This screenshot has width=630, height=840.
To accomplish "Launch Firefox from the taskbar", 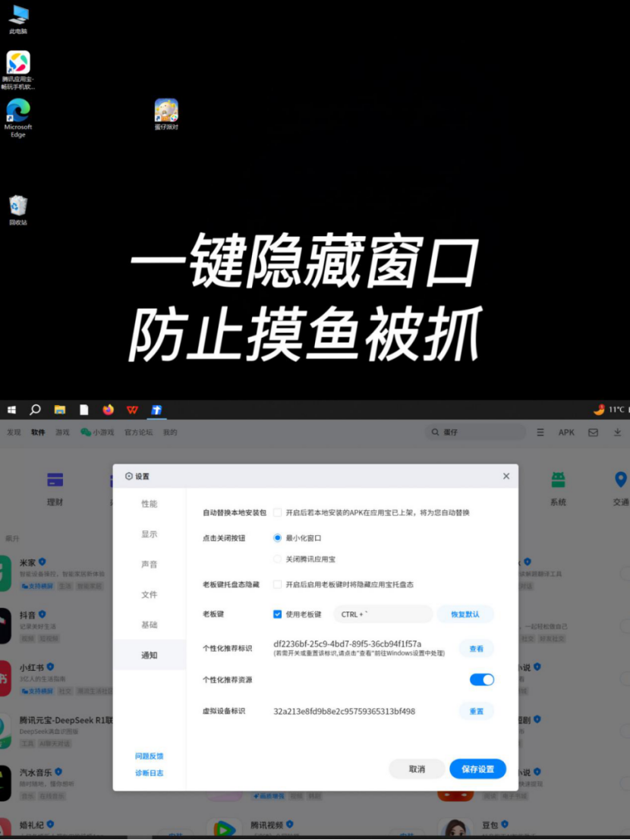I will (109, 410).
